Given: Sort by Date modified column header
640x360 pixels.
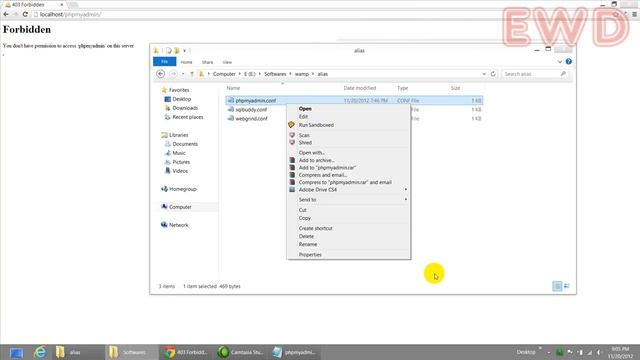Looking at the screenshot, I should (360, 88).
